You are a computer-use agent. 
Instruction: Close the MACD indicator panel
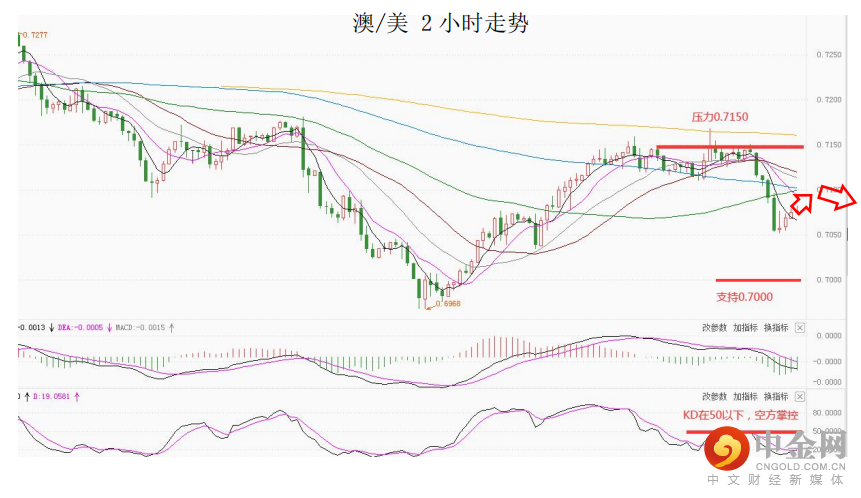click(799, 327)
